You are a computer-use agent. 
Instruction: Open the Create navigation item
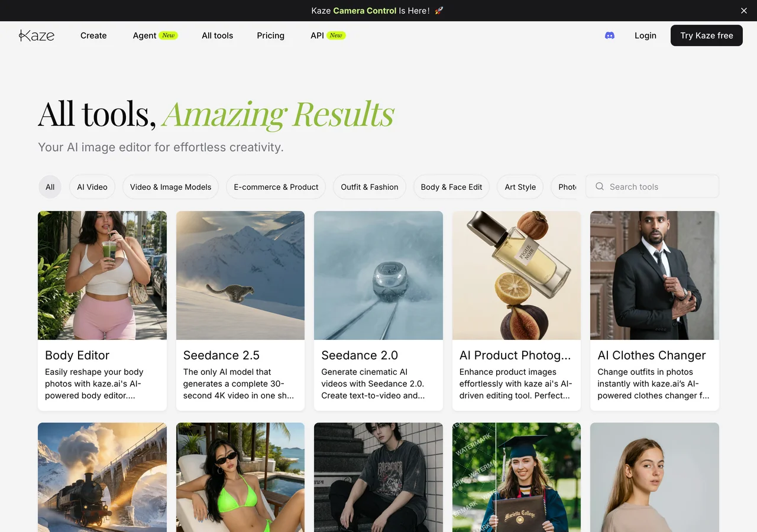tap(93, 35)
